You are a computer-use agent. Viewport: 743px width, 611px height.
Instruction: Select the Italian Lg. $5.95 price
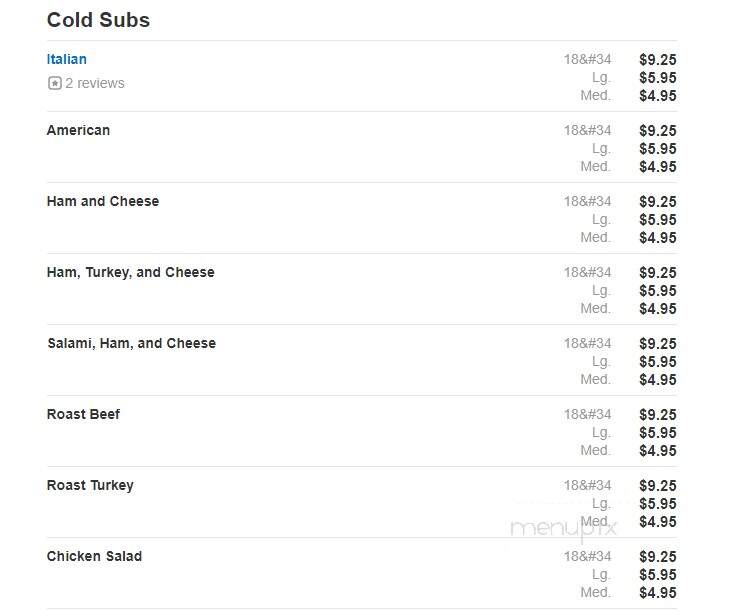658,78
